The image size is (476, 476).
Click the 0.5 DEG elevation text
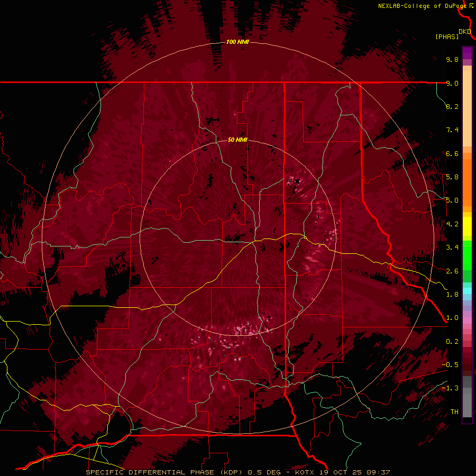263,472
